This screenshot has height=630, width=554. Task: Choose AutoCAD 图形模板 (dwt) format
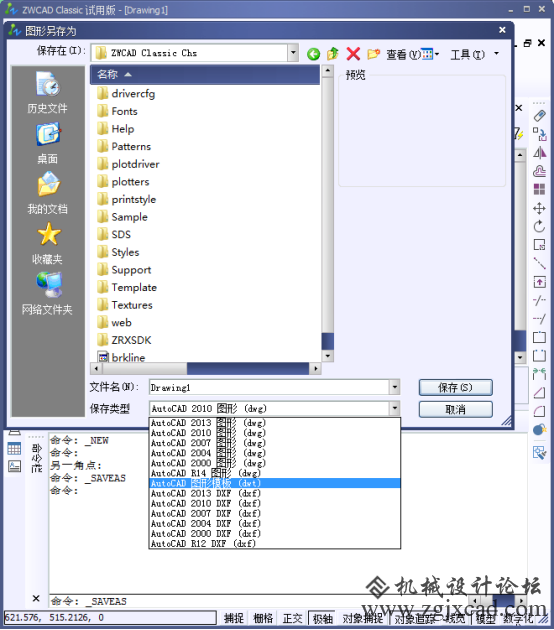point(275,483)
